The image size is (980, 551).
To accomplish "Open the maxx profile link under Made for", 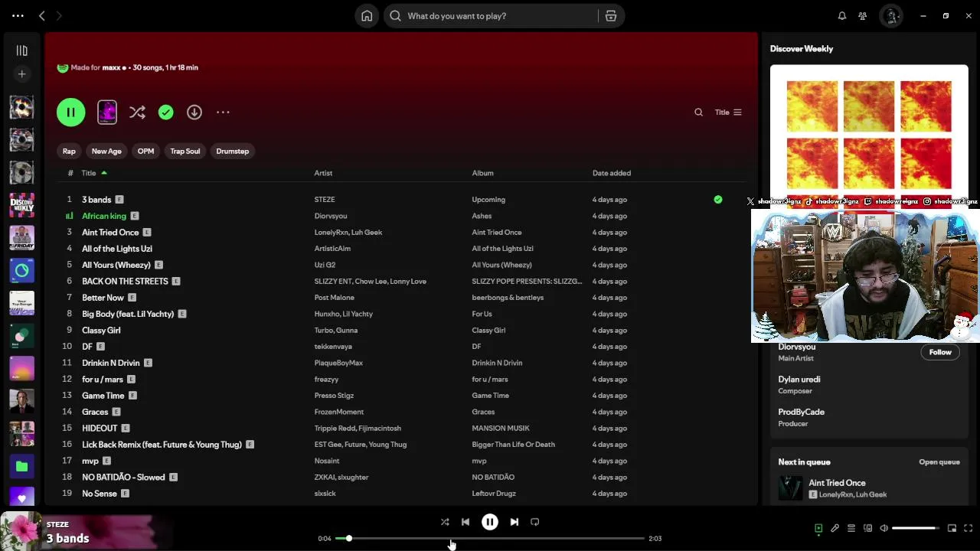I will [x=114, y=67].
